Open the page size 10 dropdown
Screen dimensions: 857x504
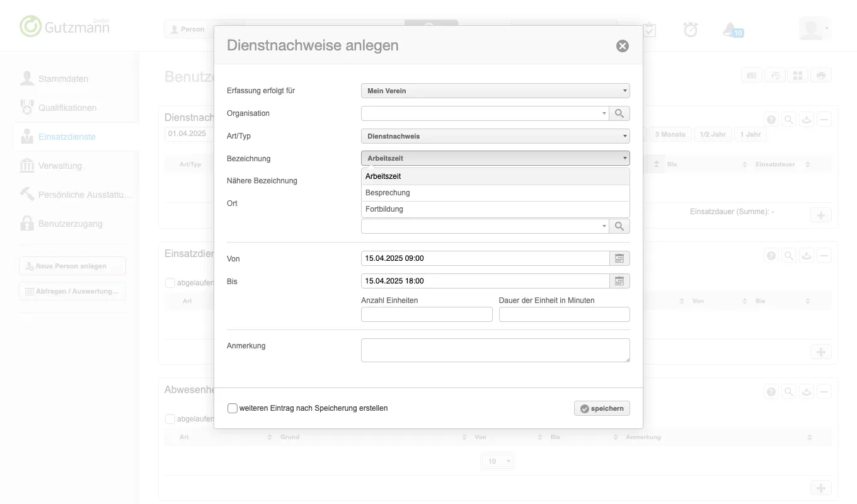(498, 462)
